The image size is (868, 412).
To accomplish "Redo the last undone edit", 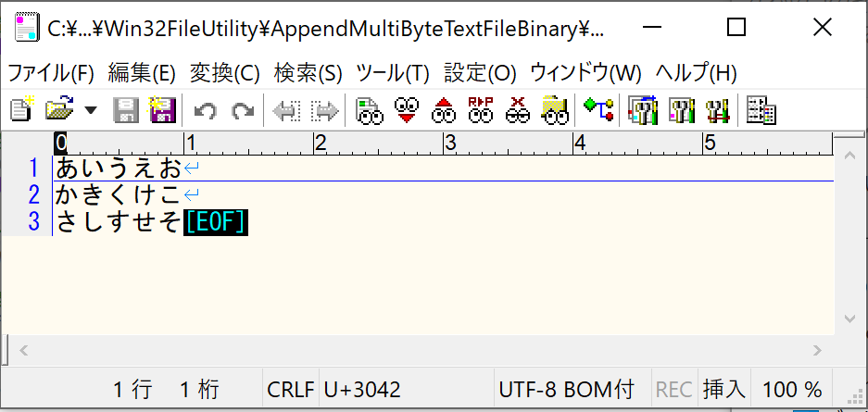I will point(242,110).
